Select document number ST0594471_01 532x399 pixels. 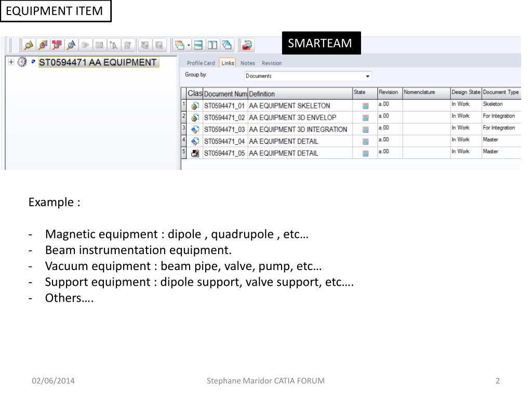[224, 106]
